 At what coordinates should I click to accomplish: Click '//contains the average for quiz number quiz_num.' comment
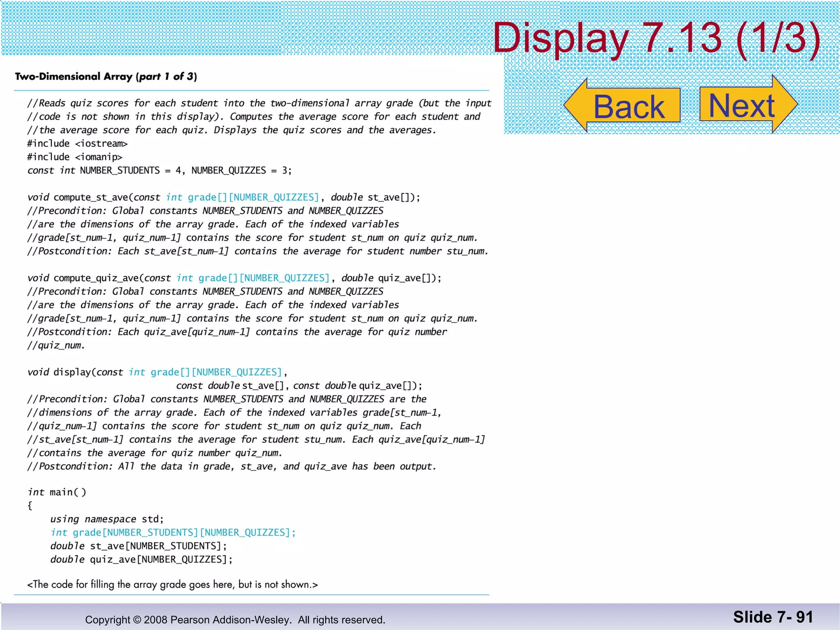155,453
